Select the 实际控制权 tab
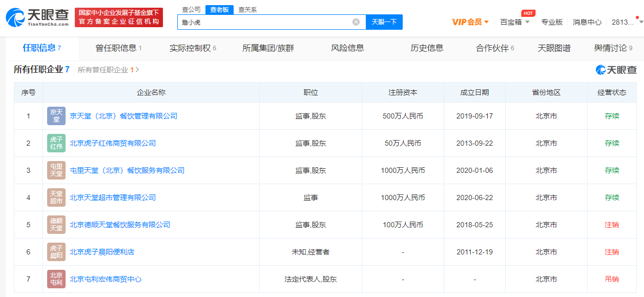644x297 pixels. tap(193, 48)
